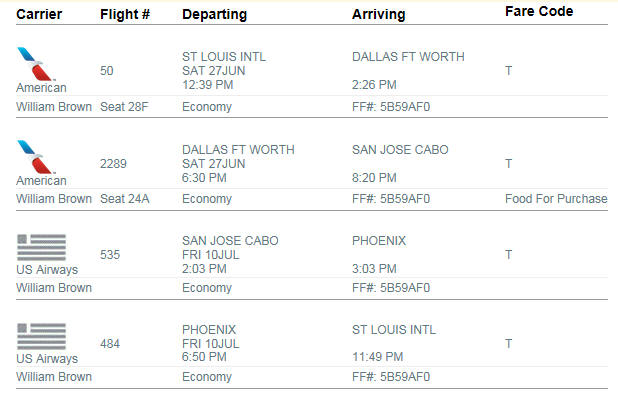Click the American Airlines logo for flight 2289
Viewport: 618px width, 393px height.
[35, 157]
